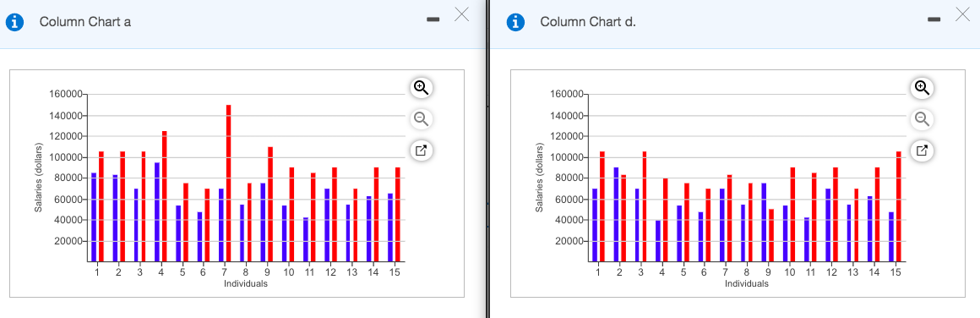980x318 pixels.
Task: Zoom out on Column Chart a
Action: click(422, 119)
